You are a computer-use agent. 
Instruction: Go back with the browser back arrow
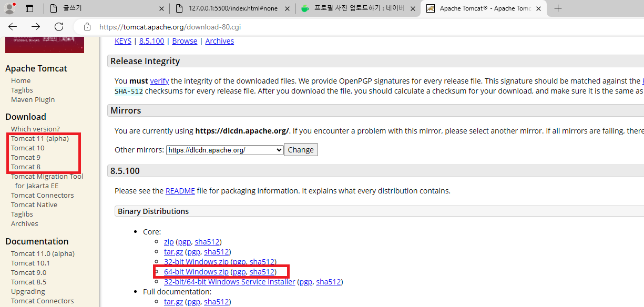(13, 27)
